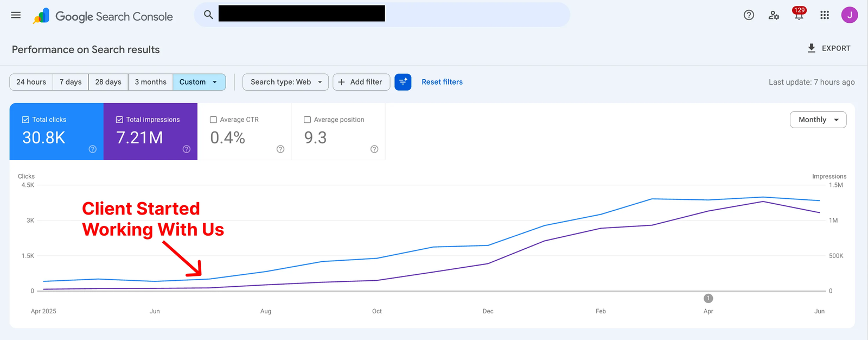Viewport: 868px width, 340px height.
Task: Enable the Average position checkbox
Action: pos(307,119)
